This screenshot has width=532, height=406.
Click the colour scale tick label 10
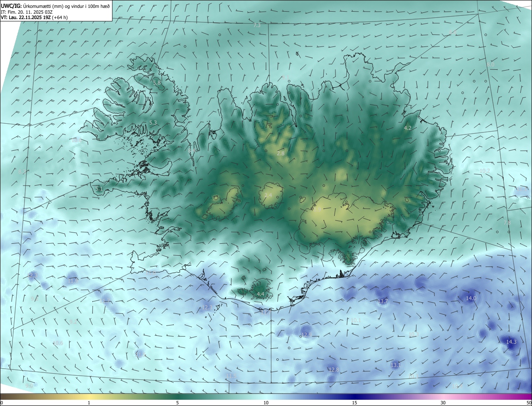point(266,403)
